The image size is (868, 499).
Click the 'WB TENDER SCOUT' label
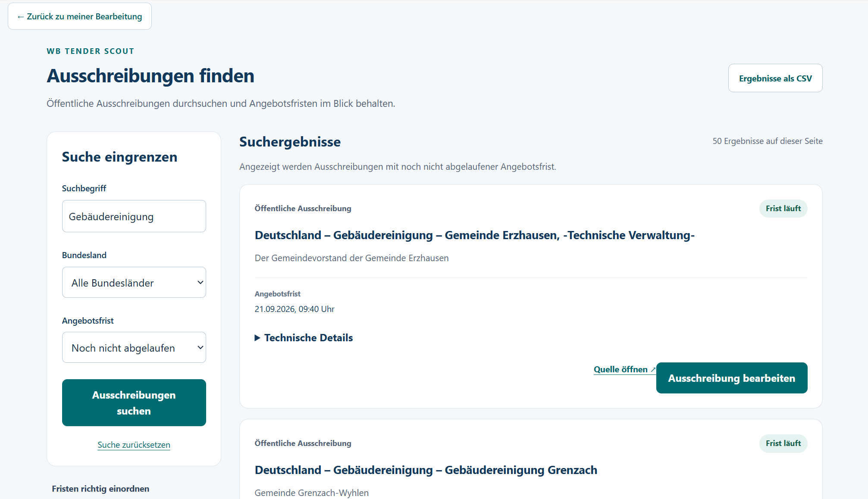click(x=91, y=51)
